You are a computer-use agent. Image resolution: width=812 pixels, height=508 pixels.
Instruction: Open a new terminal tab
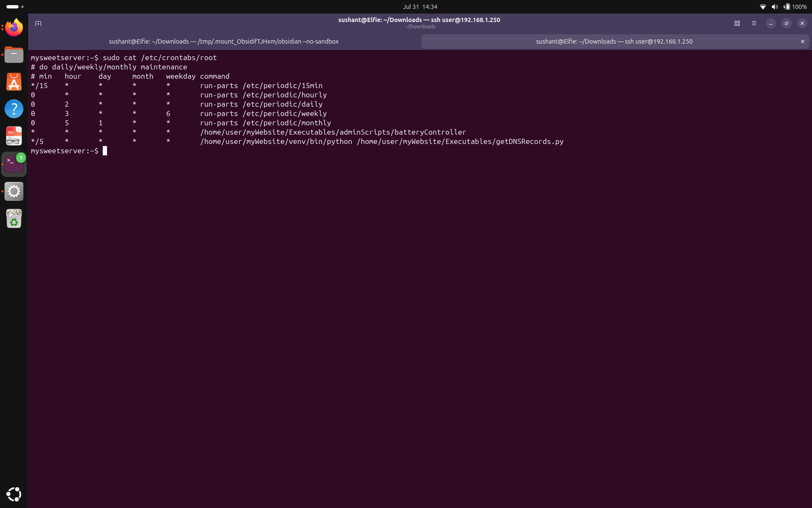[38, 24]
